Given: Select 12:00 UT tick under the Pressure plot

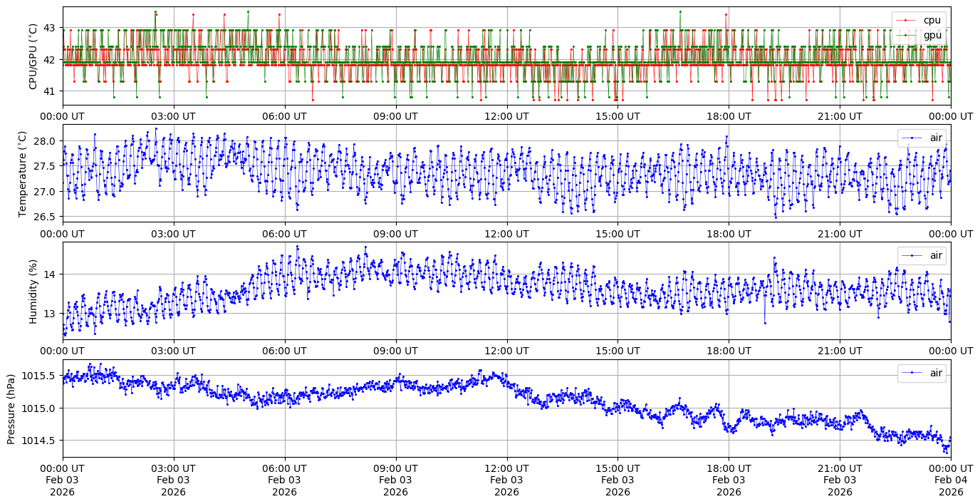Looking at the screenshot, I should click(506, 468).
